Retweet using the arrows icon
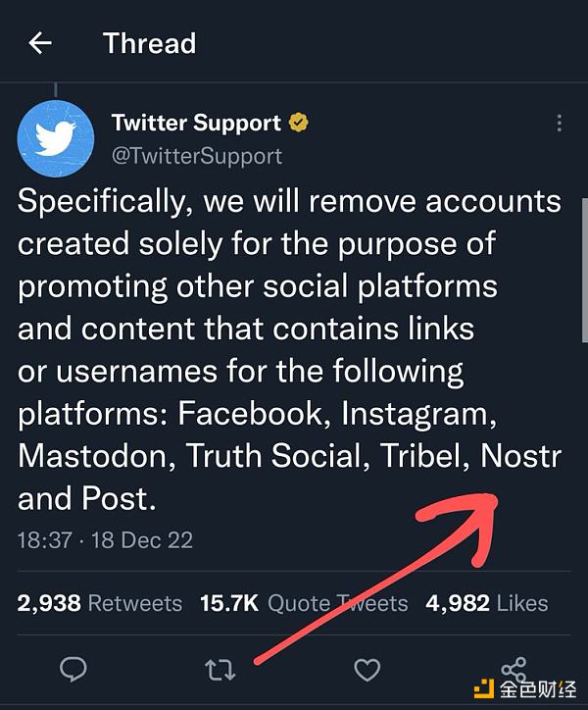 [x=220, y=670]
